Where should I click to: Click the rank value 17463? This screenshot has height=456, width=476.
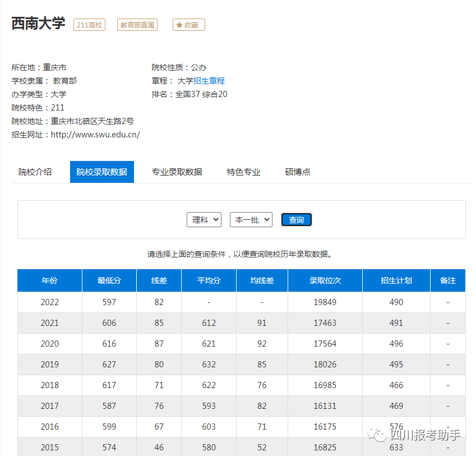tap(325, 323)
